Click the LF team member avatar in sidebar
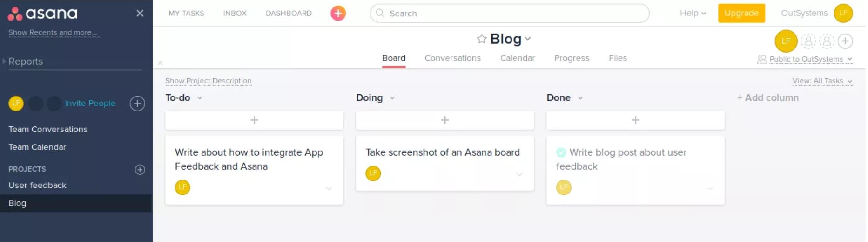The width and height of the screenshot is (868, 242). pos(16,103)
